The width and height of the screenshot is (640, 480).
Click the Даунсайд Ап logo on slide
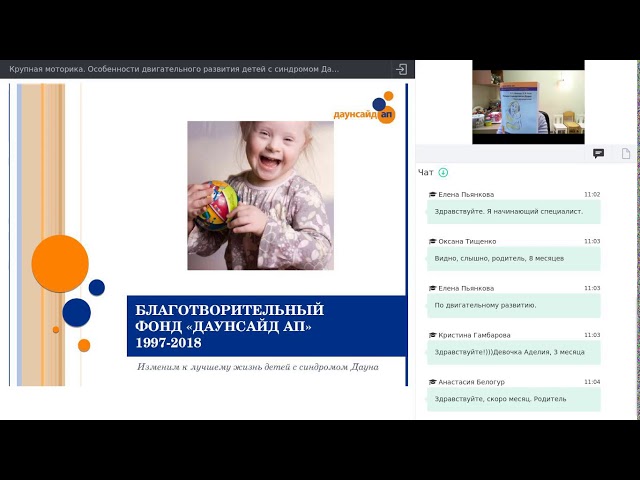coord(364,108)
